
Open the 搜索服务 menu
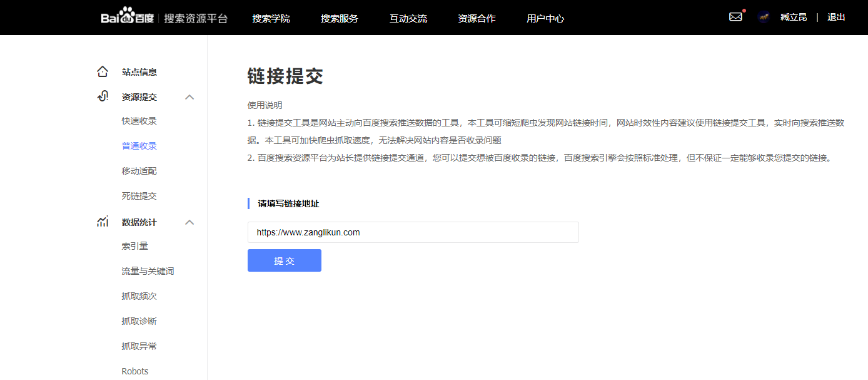click(x=340, y=18)
